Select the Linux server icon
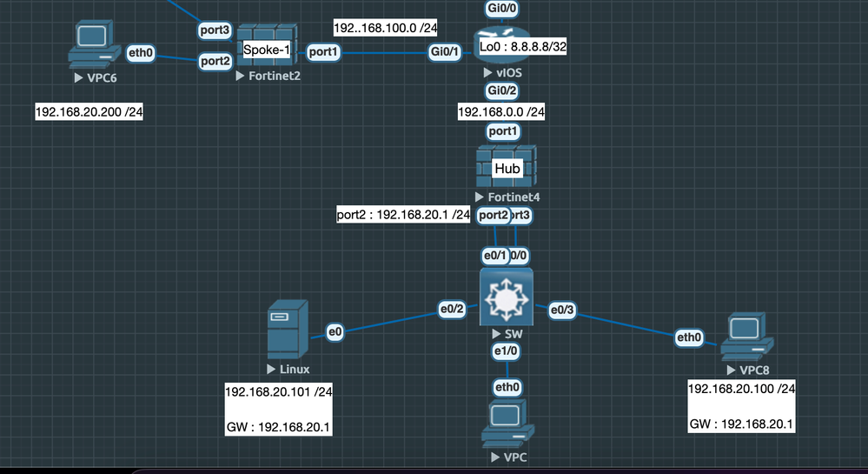The image size is (868, 474). click(x=288, y=330)
